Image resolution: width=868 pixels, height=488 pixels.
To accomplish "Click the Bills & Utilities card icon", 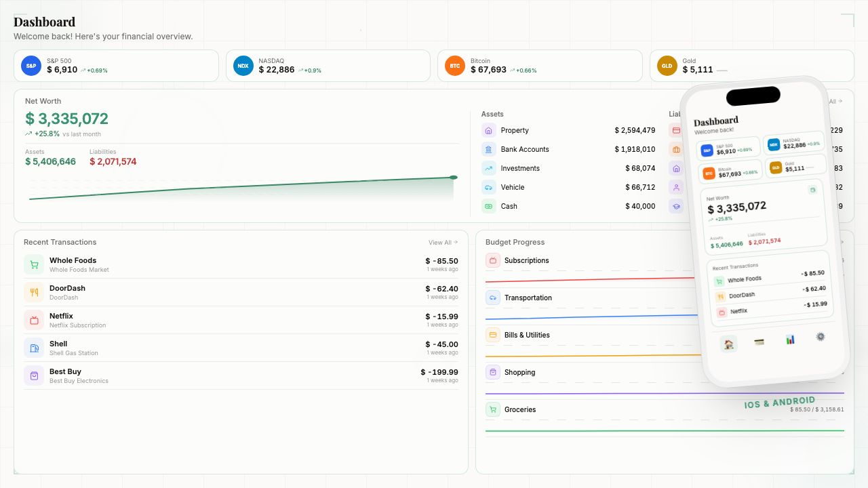I will [493, 335].
